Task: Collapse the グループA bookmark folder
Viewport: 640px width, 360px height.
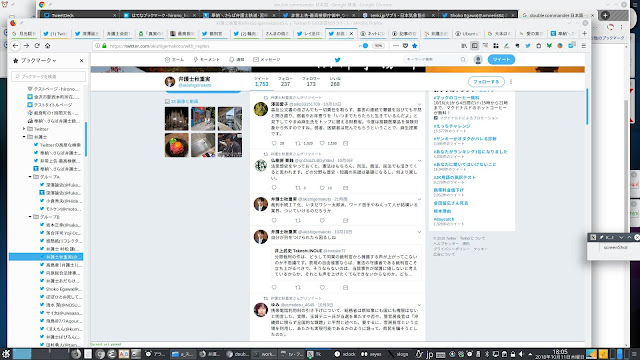Action: pos(30,177)
